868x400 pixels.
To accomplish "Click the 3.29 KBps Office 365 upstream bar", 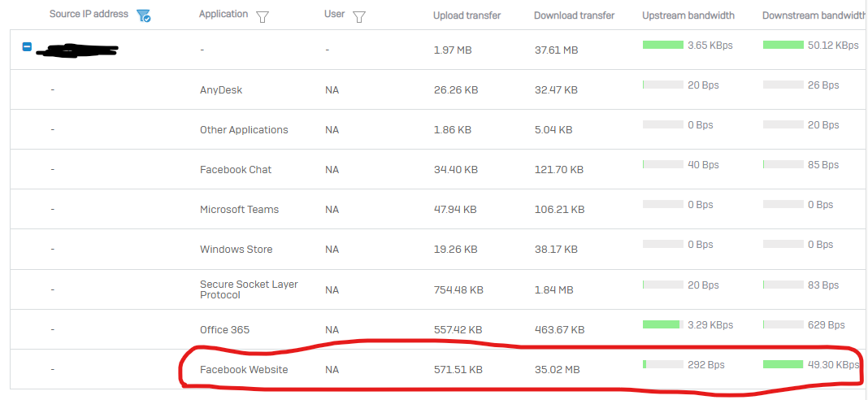I will [x=662, y=324].
